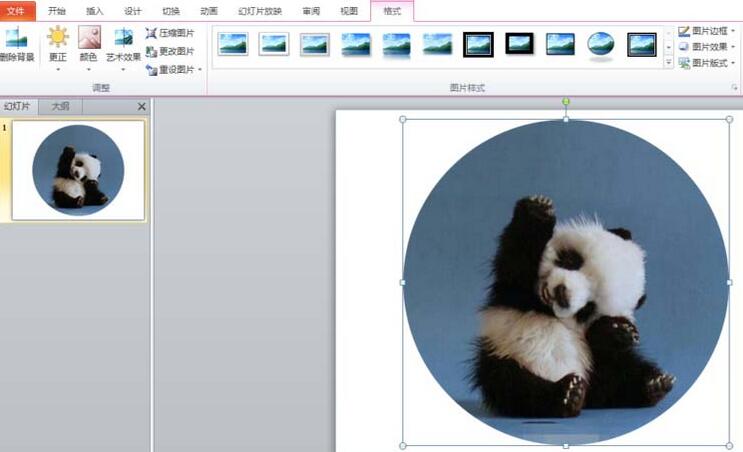Image resolution: width=743 pixels, height=452 pixels.
Task: Apply the Simple Frame White picture style
Action: [233, 45]
